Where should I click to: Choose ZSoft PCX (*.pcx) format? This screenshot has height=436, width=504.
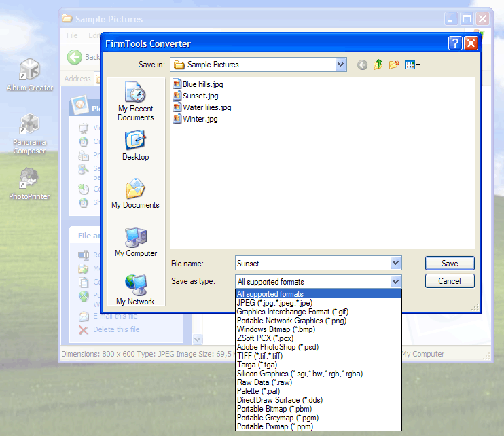[x=319, y=338]
